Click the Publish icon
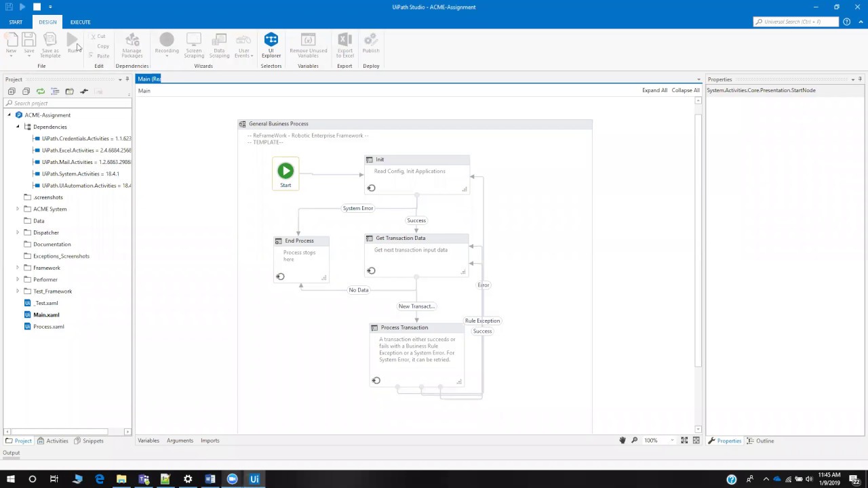Screen dimensions: 868x488 point(371,45)
